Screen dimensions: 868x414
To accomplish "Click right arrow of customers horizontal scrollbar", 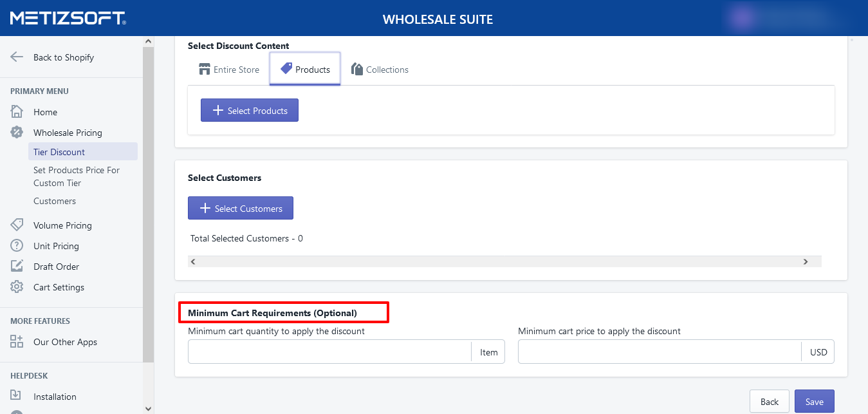I will pyautogui.click(x=805, y=261).
